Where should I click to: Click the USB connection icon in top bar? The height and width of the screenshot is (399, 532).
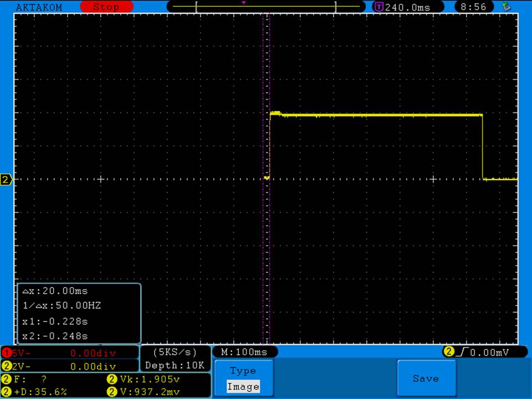pyautogui.click(x=506, y=7)
